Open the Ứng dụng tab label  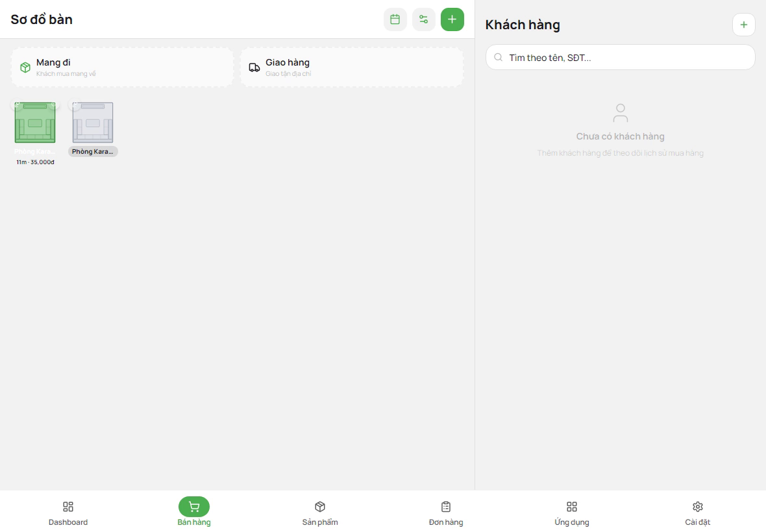tap(572, 522)
